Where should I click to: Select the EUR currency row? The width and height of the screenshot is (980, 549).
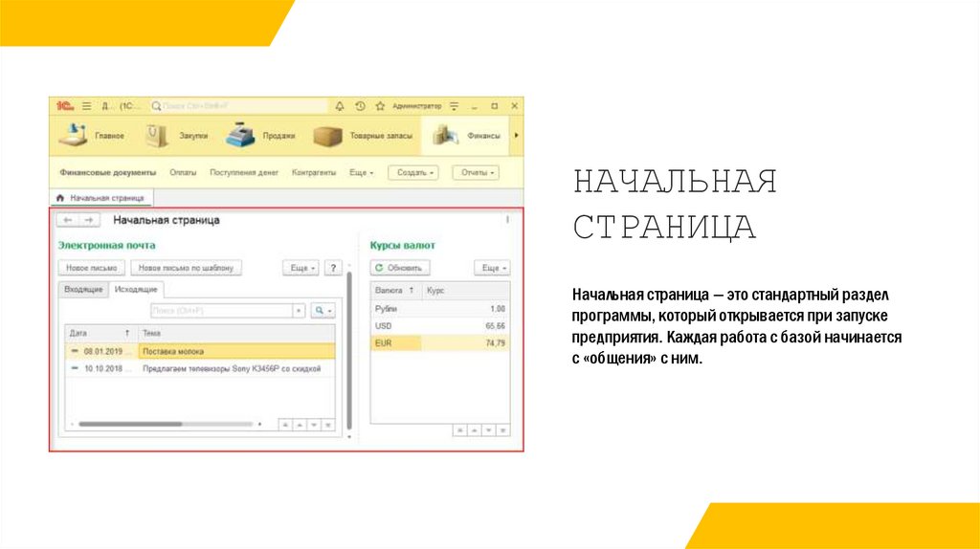440,343
